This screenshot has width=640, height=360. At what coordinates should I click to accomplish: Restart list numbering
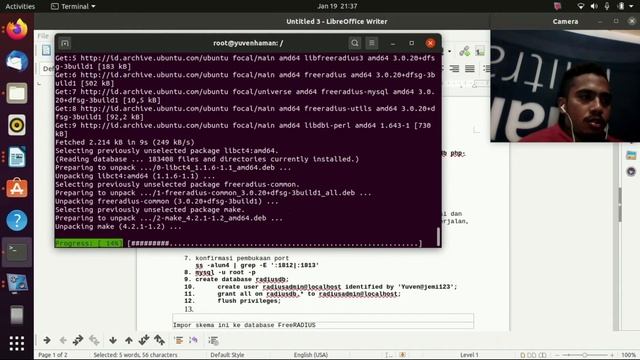(x=193, y=340)
